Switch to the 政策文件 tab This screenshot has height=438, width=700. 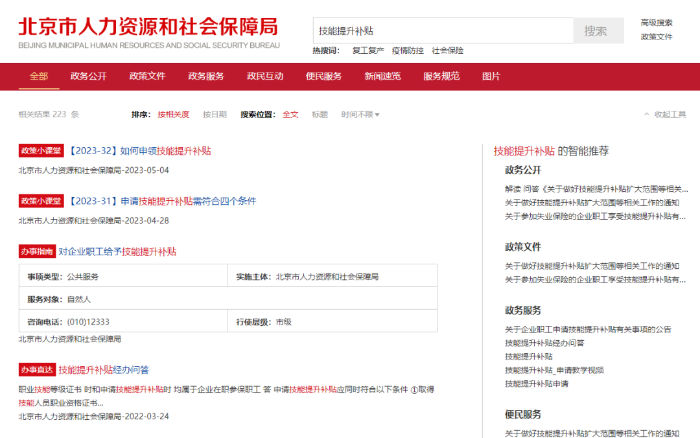click(147, 76)
